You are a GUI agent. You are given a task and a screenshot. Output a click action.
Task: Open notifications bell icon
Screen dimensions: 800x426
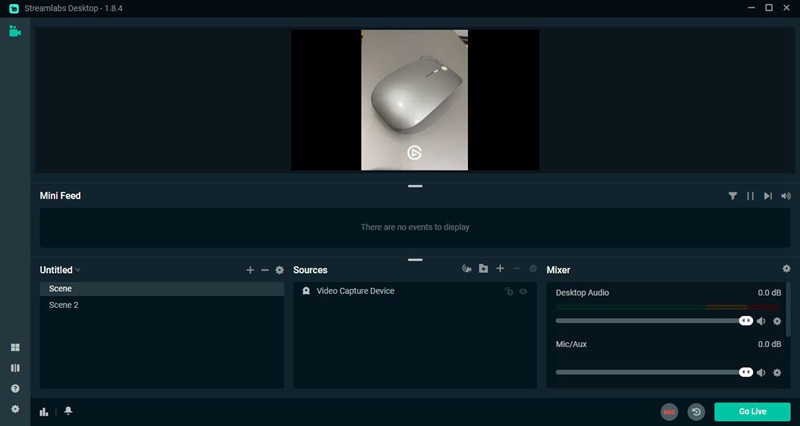[68, 411]
